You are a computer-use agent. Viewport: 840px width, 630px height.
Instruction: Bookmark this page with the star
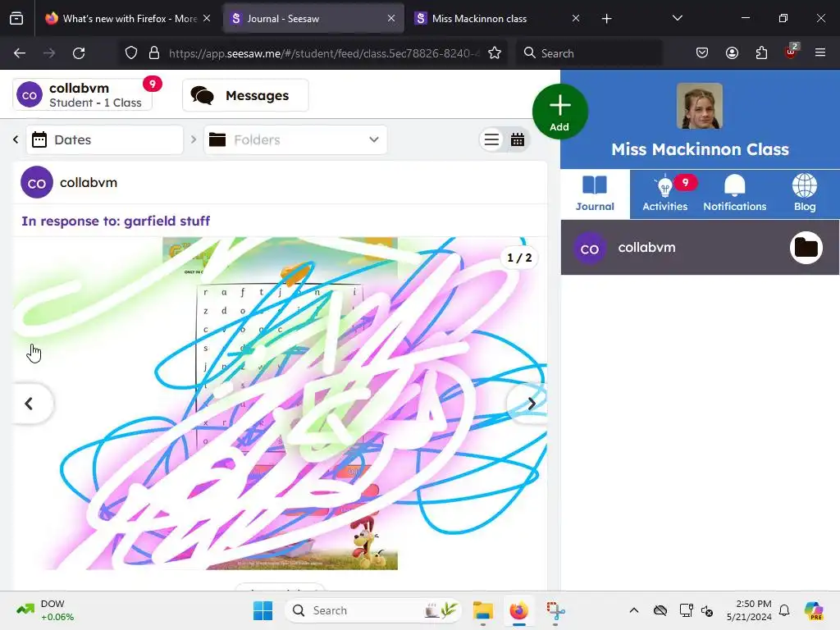(x=495, y=53)
